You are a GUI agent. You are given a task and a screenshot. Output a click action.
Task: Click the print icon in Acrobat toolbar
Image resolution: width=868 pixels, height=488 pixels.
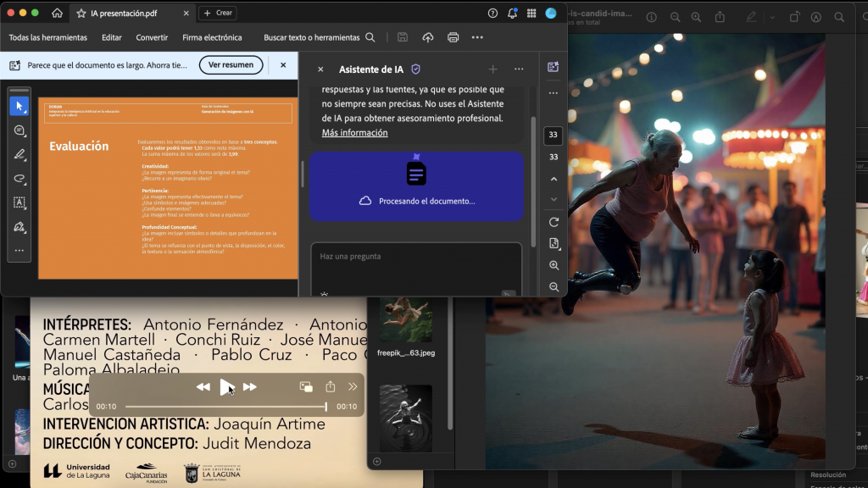click(x=453, y=37)
